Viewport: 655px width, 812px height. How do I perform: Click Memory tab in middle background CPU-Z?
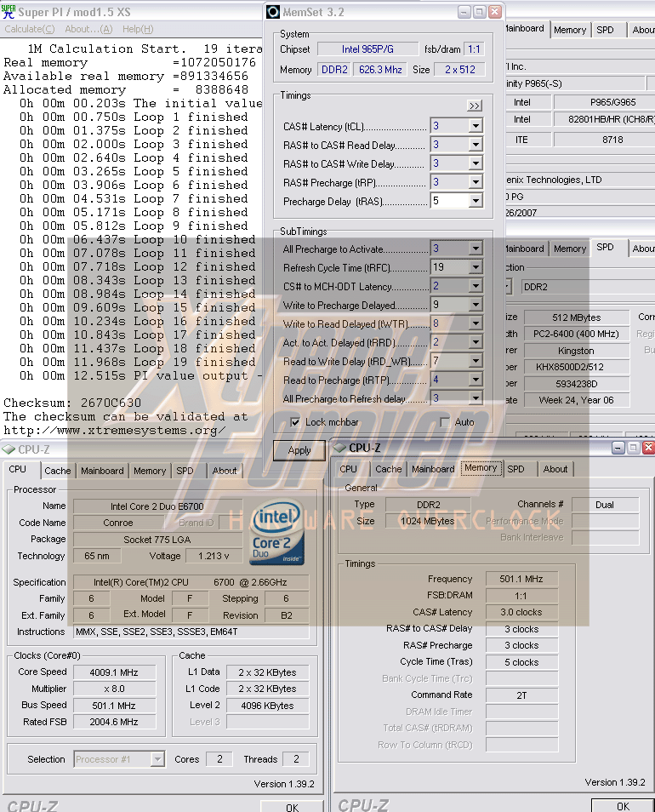click(x=570, y=249)
